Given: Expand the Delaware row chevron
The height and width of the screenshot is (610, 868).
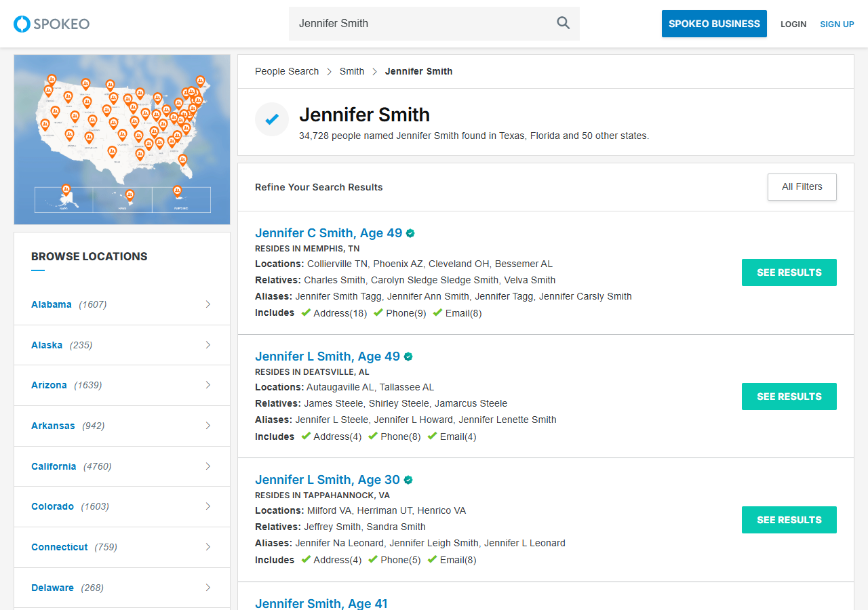Looking at the screenshot, I should point(208,588).
